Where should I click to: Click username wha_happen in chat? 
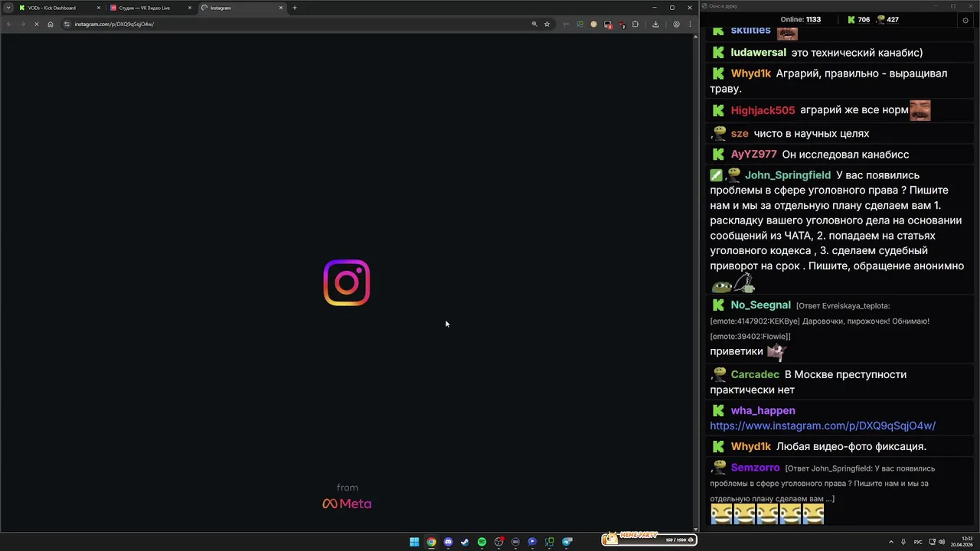coord(763,410)
